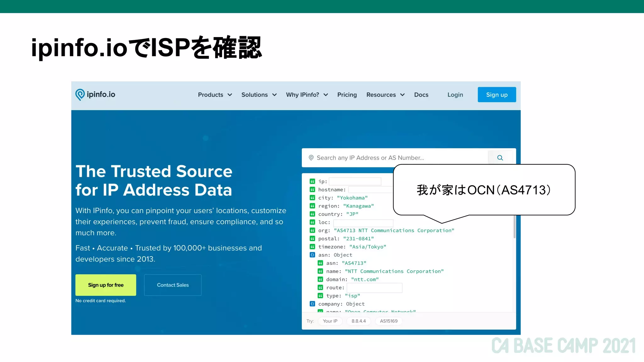
Task: Try the AS15169 example chip
Action: pos(389,321)
